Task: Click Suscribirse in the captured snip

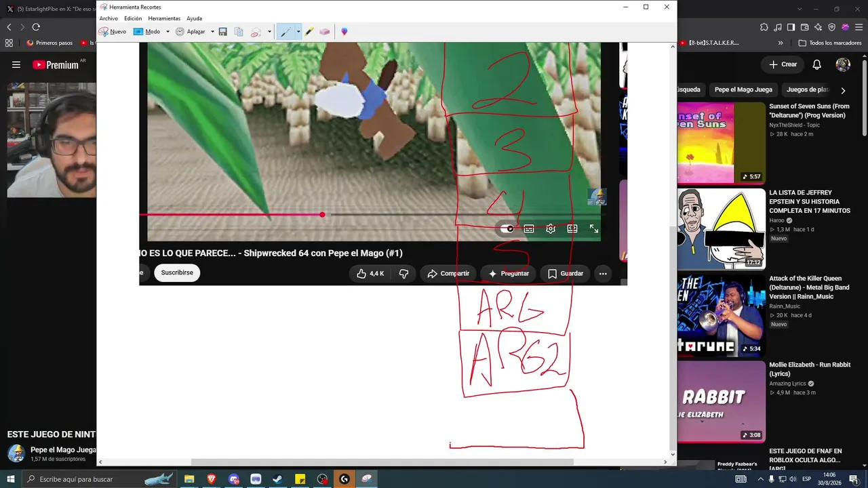Action: [177, 272]
